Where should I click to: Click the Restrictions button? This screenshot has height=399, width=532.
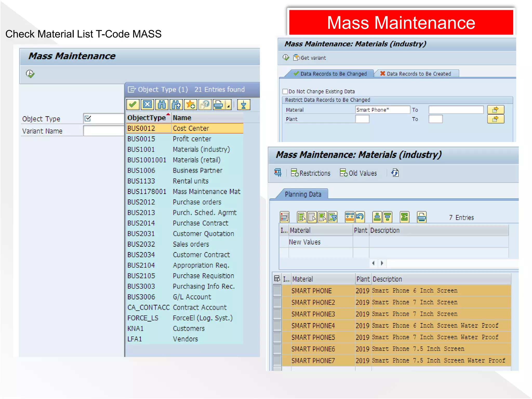point(310,173)
